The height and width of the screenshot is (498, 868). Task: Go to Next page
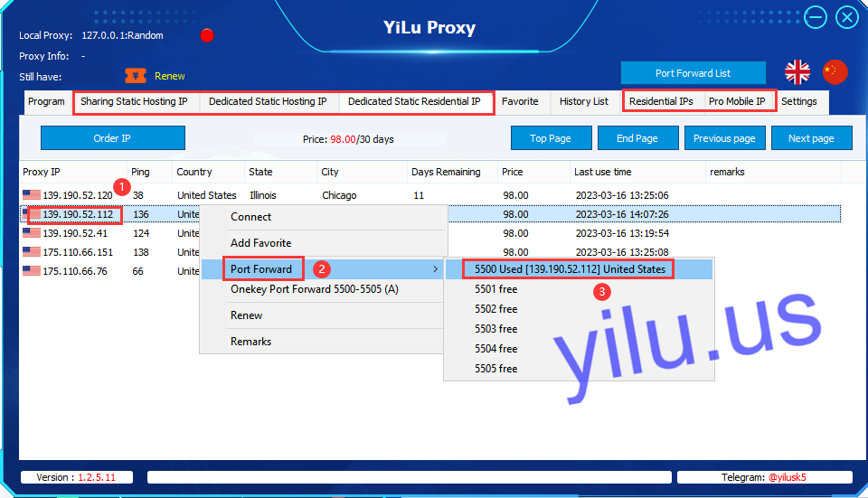[x=812, y=137]
